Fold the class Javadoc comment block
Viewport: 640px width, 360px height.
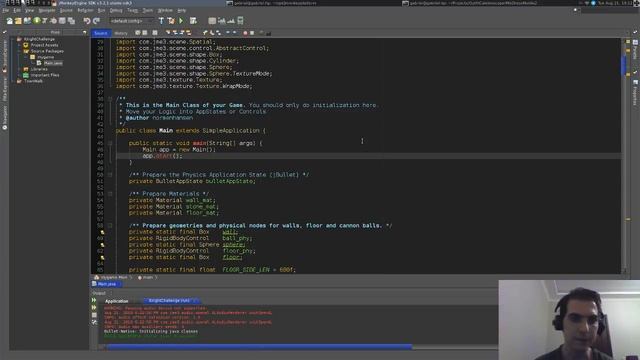click(x=110, y=99)
